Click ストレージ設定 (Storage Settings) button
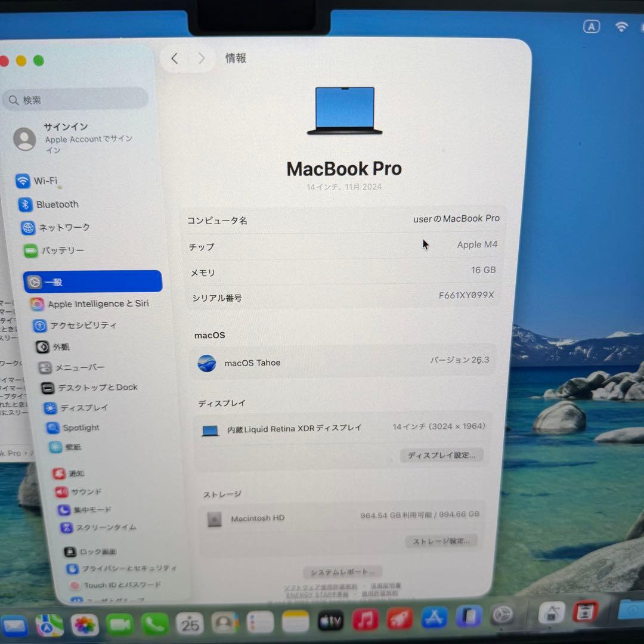The height and width of the screenshot is (644, 644). [x=441, y=541]
